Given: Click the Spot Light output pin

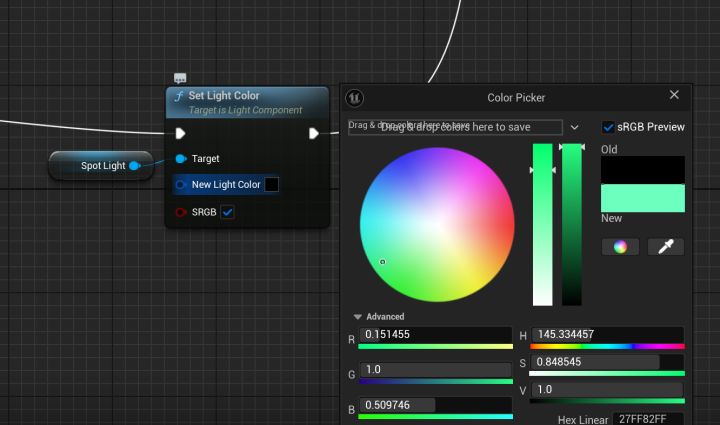Looking at the screenshot, I should [135, 165].
